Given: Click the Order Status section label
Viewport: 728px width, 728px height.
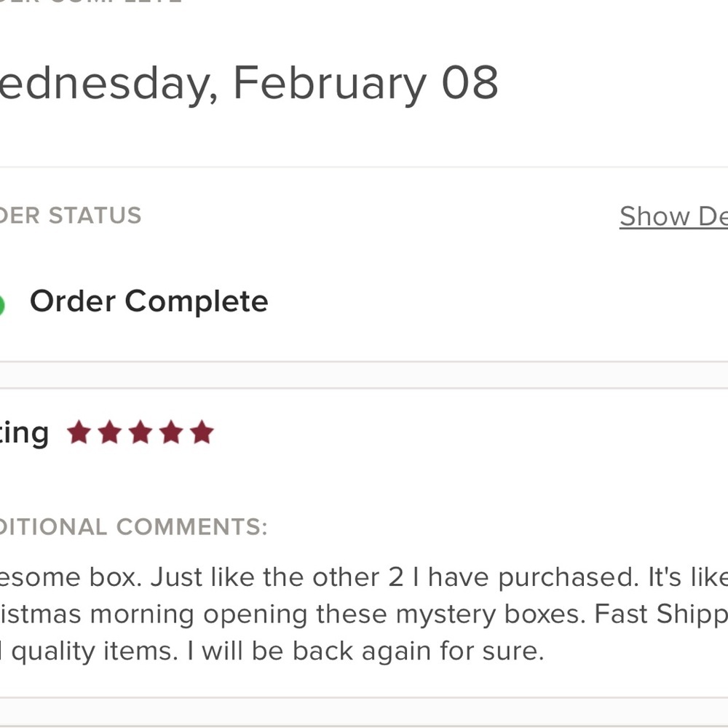Looking at the screenshot, I should click(71, 215).
